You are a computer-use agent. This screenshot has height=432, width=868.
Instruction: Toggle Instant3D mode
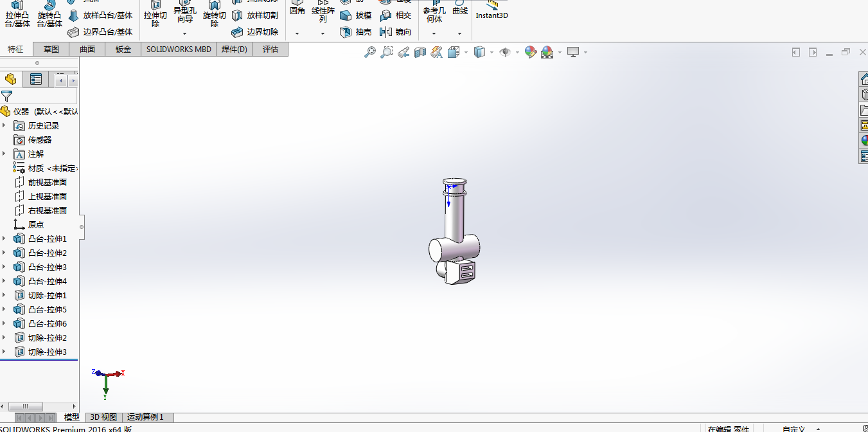tap(492, 10)
